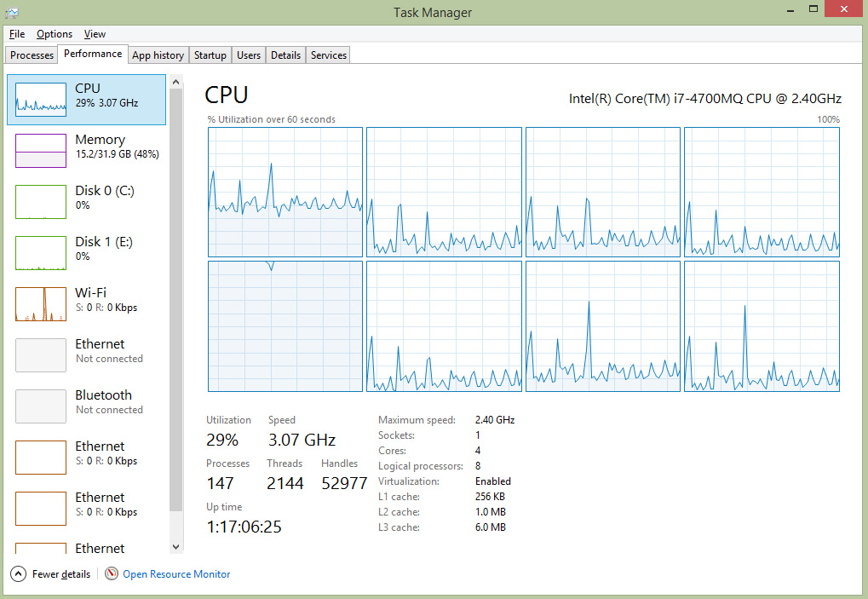This screenshot has width=868, height=599.
Task: Click the Logical processors label
Action: click(420, 466)
